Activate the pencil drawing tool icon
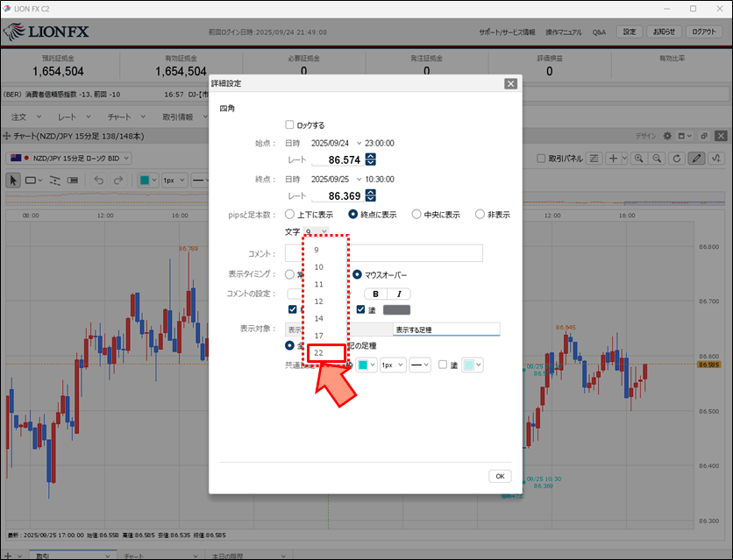The image size is (733, 560). [696, 159]
